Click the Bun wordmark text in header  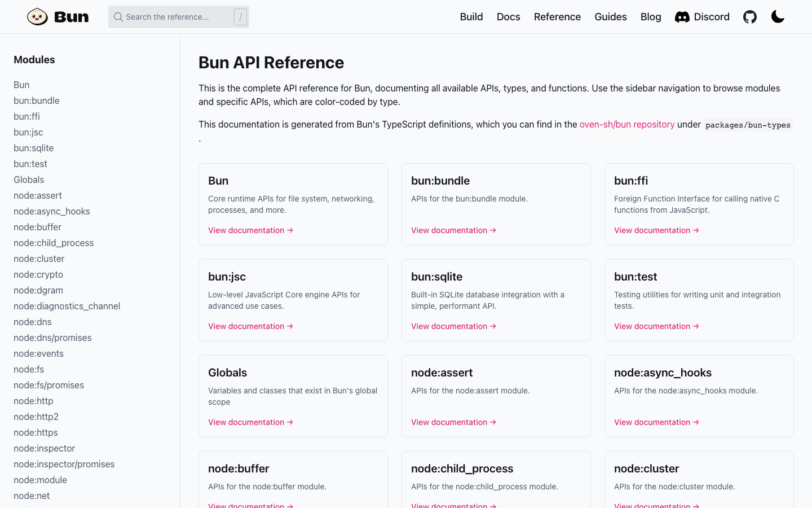[x=72, y=17]
